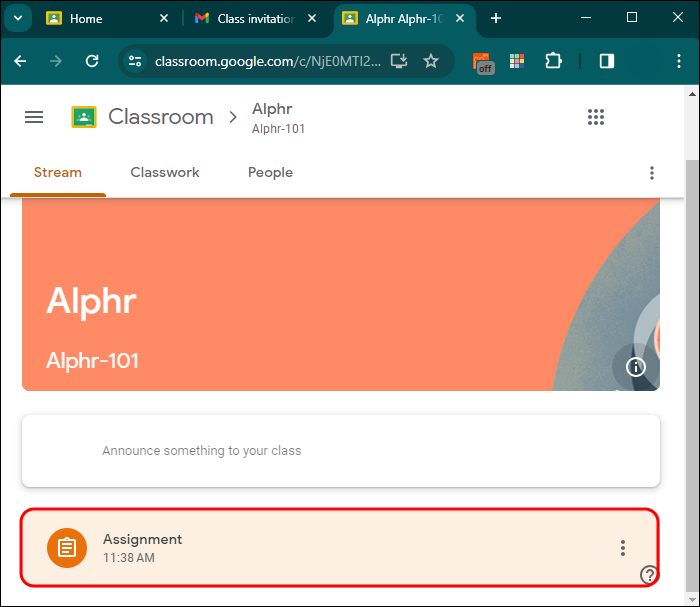This screenshot has height=607, width=700.
Task: Go to Classroom home link
Action: click(161, 117)
